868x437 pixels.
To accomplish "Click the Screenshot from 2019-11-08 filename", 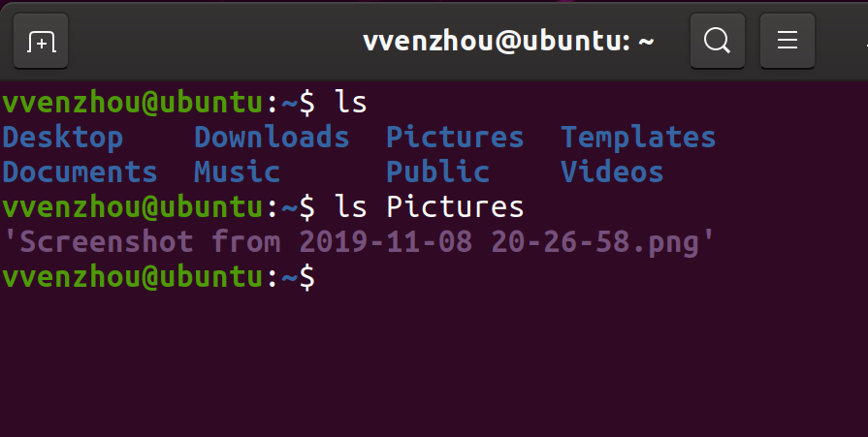I will tap(359, 242).
